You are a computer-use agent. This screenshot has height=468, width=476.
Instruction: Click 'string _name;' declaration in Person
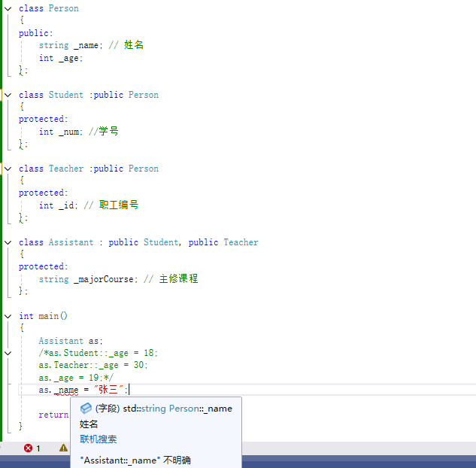(x=71, y=46)
